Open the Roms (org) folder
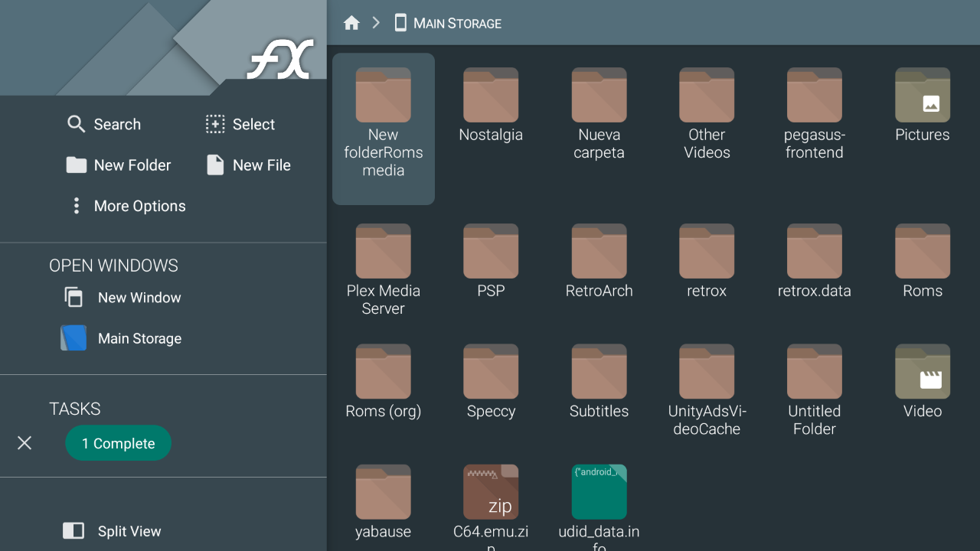Screen dimensions: 980x551 pyautogui.click(x=384, y=382)
